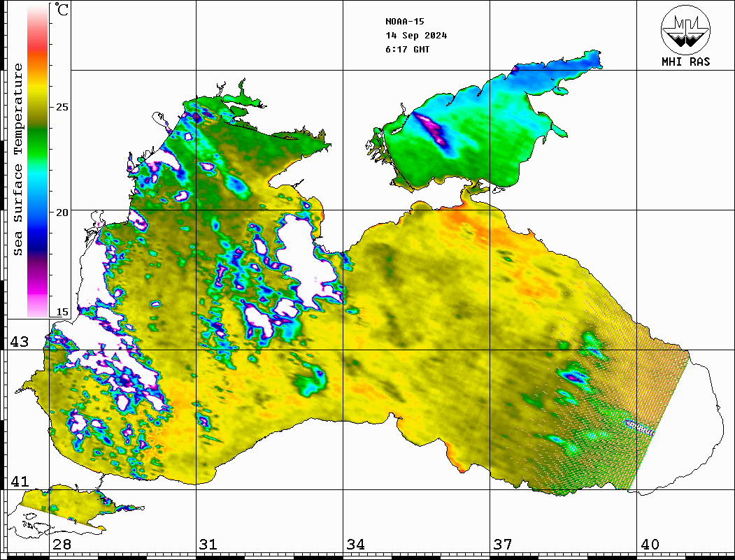Viewport: 735px width, 560px height.
Task: Click the longitude label 34
Action: (x=356, y=545)
